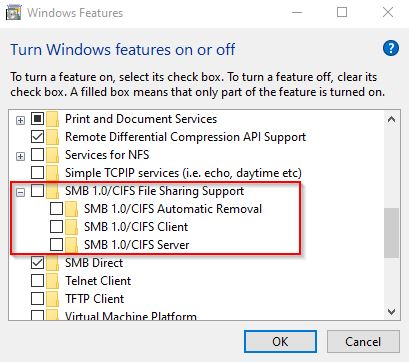Click the SMB 1.0/CIFS File Sharing Support folder icon
The image size is (409, 362).
[x=52, y=191]
